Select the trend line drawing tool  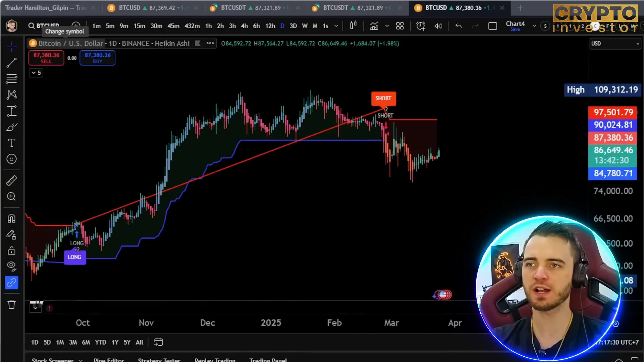pyautogui.click(x=12, y=63)
